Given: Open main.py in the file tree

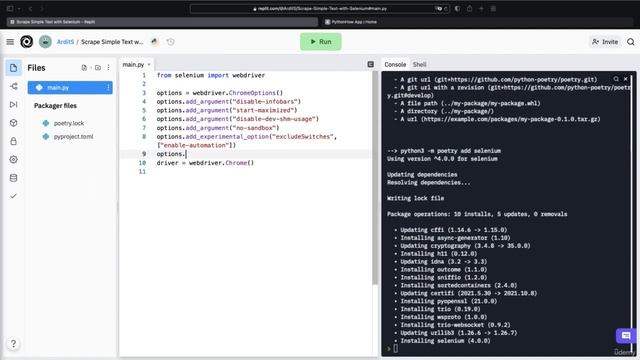Looking at the screenshot, I should (x=70, y=87).
